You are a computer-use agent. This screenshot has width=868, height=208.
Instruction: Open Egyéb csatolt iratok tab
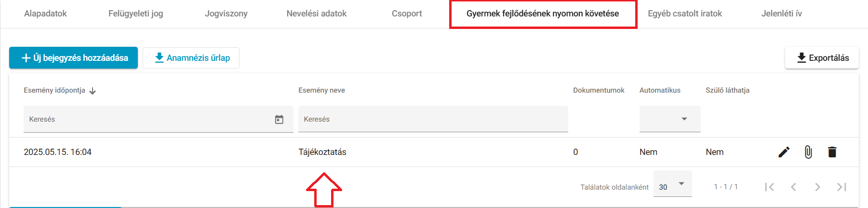(x=685, y=14)
